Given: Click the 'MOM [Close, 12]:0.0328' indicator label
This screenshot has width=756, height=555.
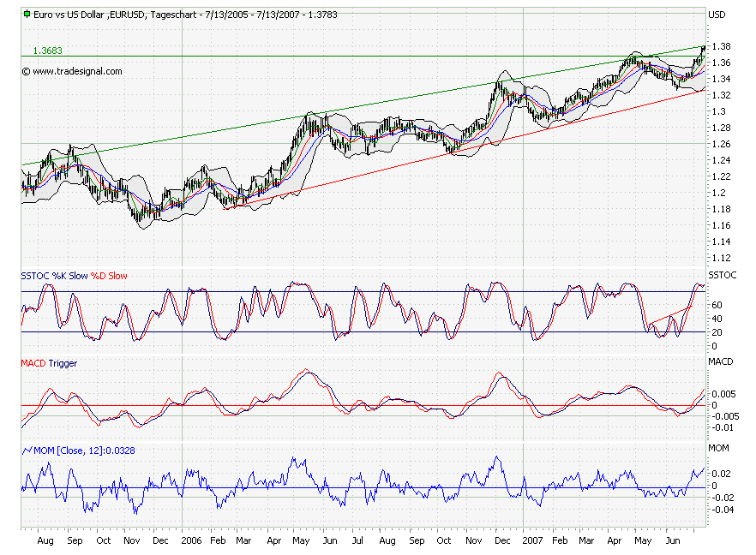Looking at the screenshot, I should tap(84, 451).
